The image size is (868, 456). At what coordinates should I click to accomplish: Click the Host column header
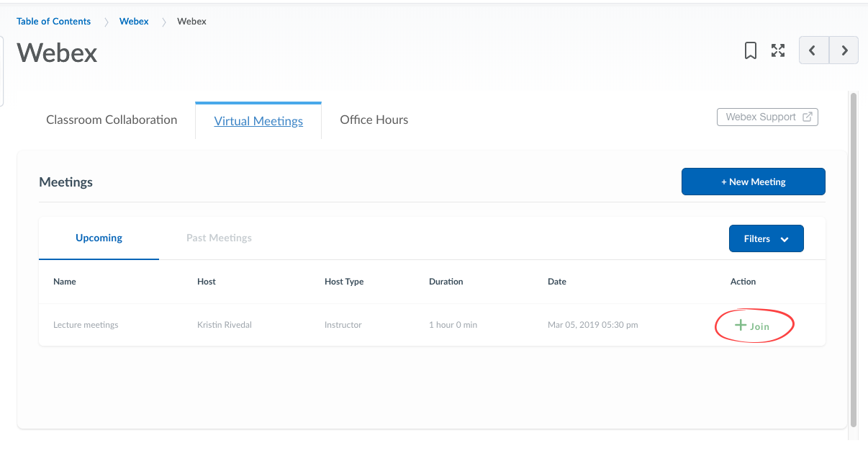(207, 282)
